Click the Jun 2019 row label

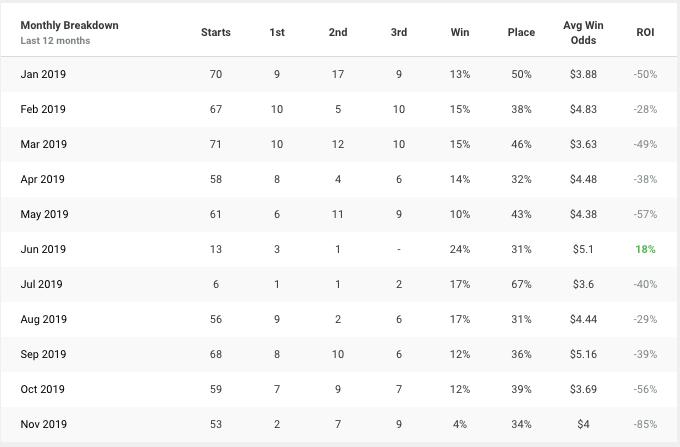pyautogui.click(x=43, y=249)
